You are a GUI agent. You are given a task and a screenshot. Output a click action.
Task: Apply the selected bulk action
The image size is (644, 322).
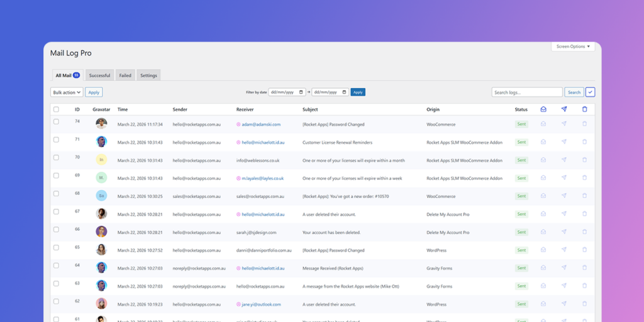coord(94,92)
